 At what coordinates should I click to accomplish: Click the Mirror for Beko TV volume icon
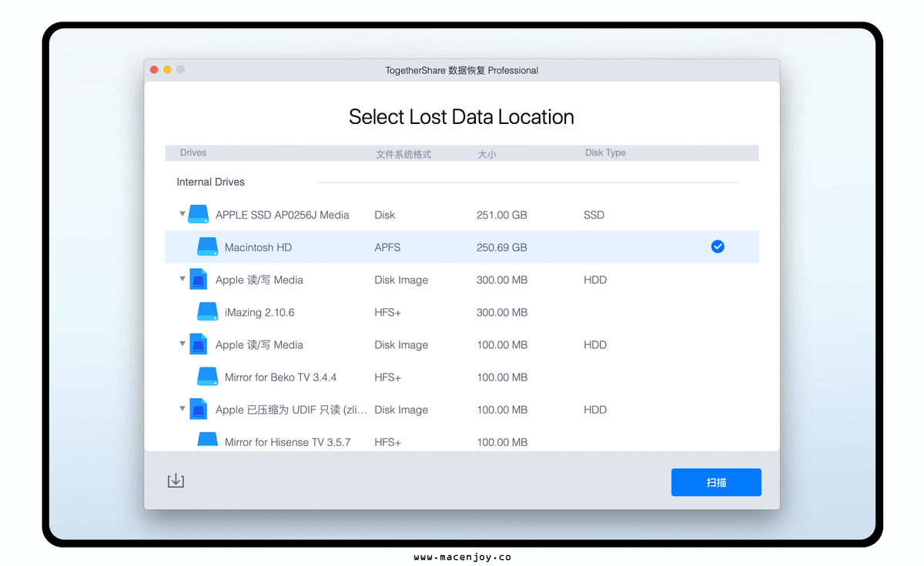pyautogui.click(x=208, y=376)
